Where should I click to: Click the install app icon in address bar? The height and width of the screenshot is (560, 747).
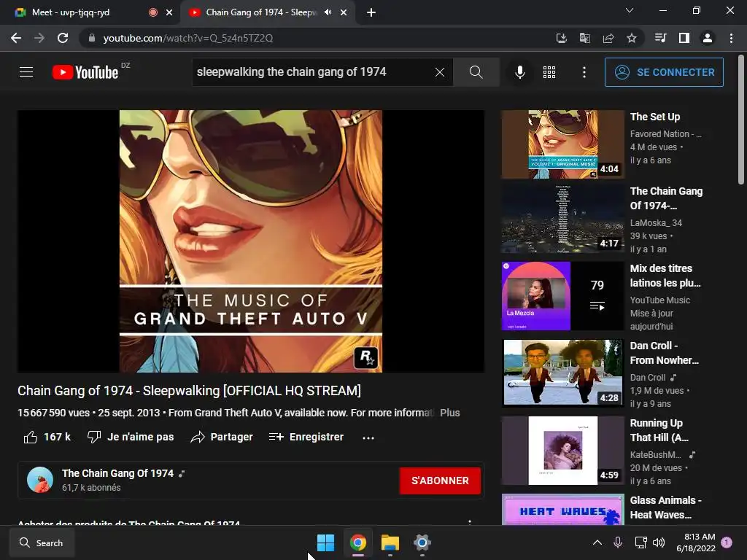562,38
